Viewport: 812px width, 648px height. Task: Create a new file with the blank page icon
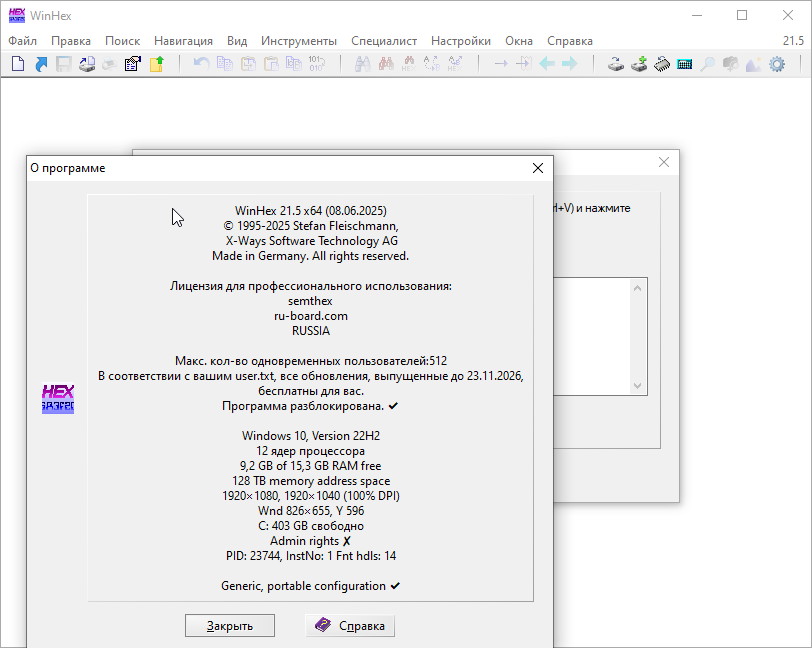pyautogui.click(x=18, y=64)
